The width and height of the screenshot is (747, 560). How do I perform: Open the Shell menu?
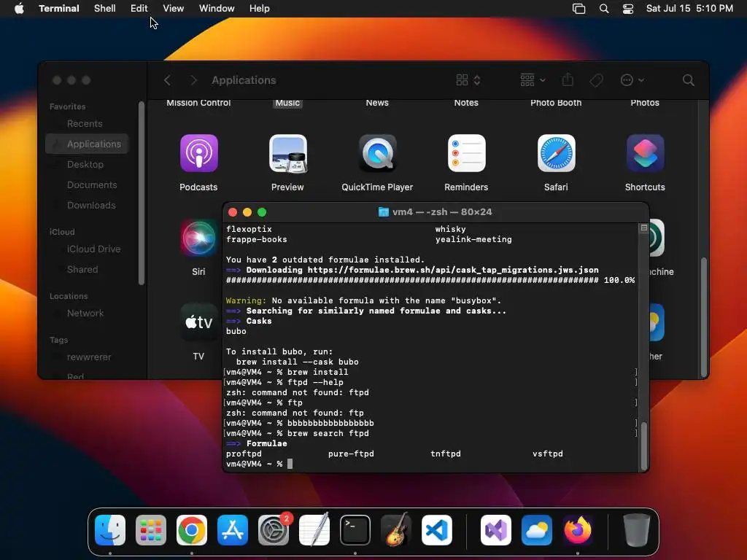coord(105,9)
